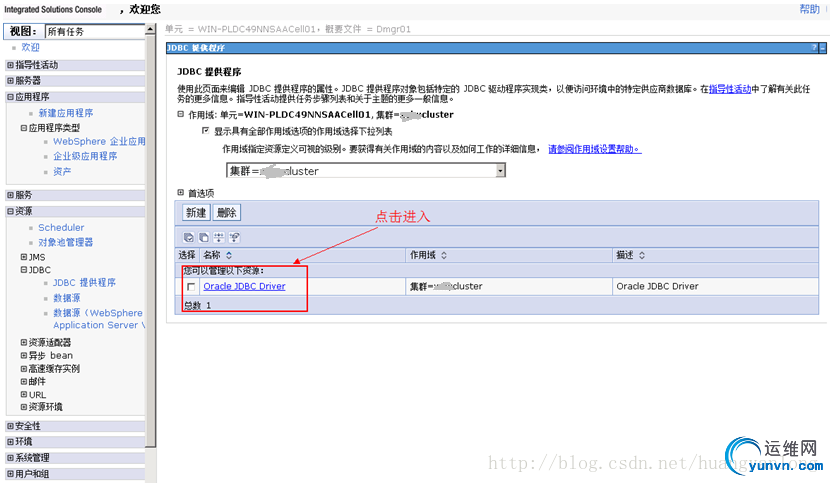Image resolution: width=830 pixels, height=483 pixels.
Task: Click the 新建 button
Action: (196, 212)
